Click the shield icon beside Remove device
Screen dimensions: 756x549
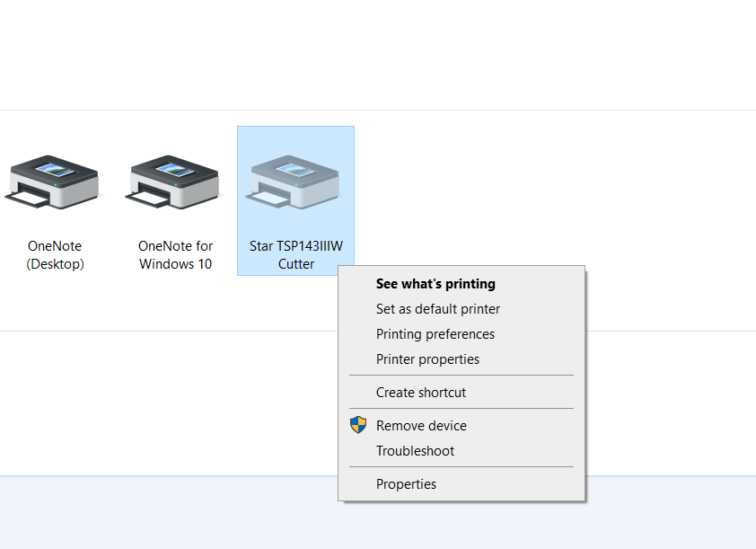358,425
